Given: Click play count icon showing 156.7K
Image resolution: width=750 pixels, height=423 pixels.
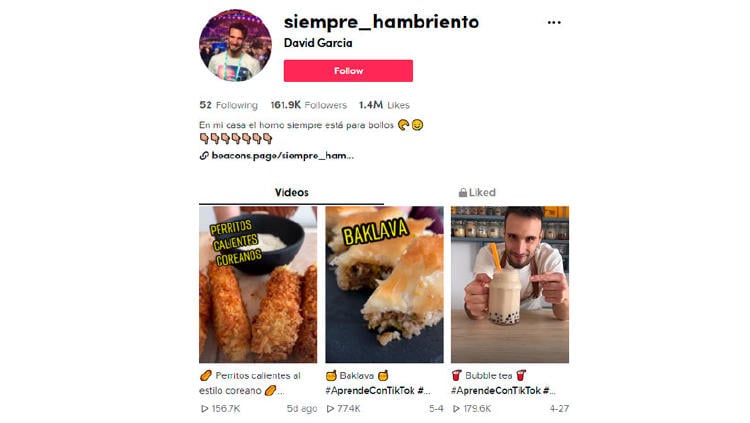Looking at the screenshot, I should (204, 409).
